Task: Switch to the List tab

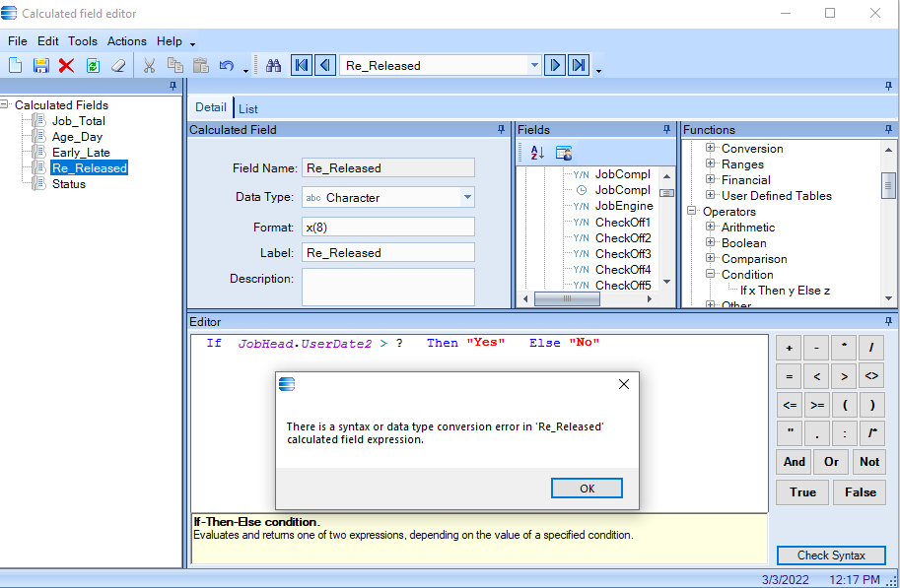Action: click(x=248, y=108)
